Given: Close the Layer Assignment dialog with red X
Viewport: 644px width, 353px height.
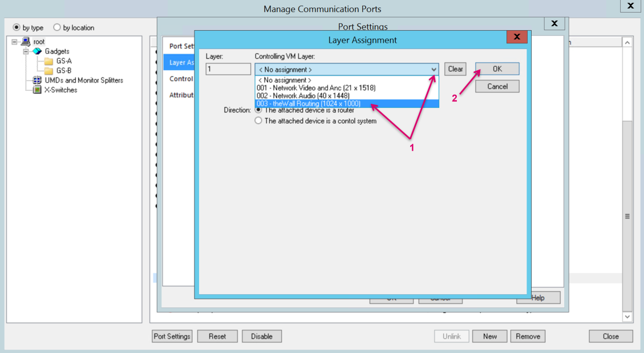Looking at the screenshot, I should tap(516, 37).
